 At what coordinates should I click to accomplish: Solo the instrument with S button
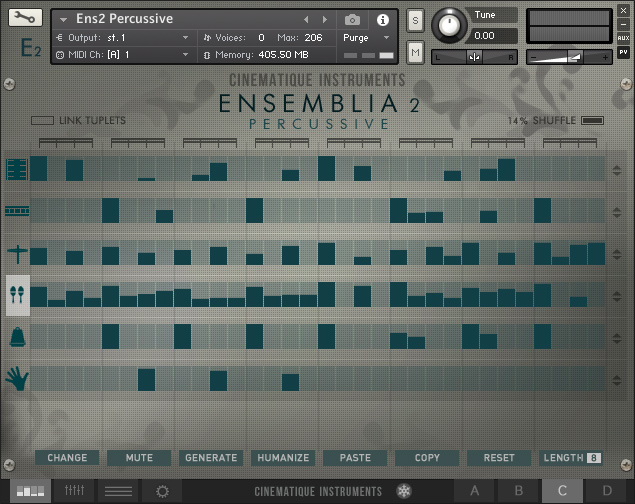coord(415,20)
